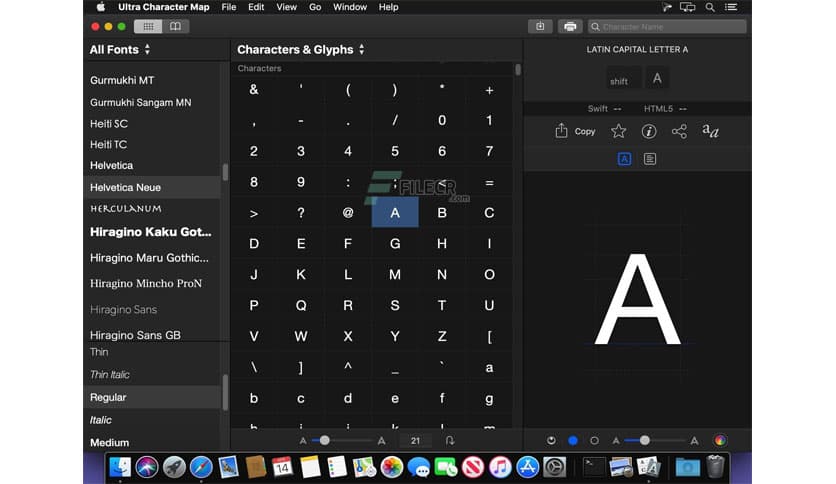Open the Notification Center menu bar icon
Image resolution: width=836 pixels, height=484 pixels.
coord(731,7)
